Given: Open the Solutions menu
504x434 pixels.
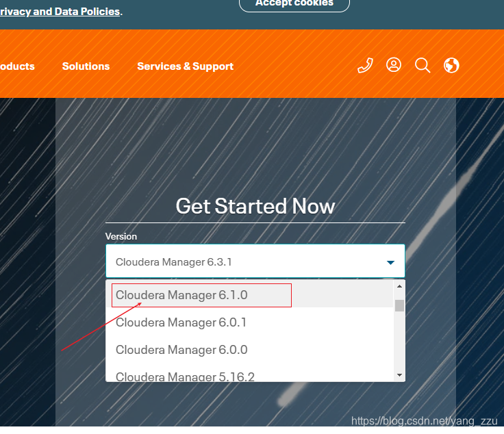Looking at the screenshot, I should point(86,66).
